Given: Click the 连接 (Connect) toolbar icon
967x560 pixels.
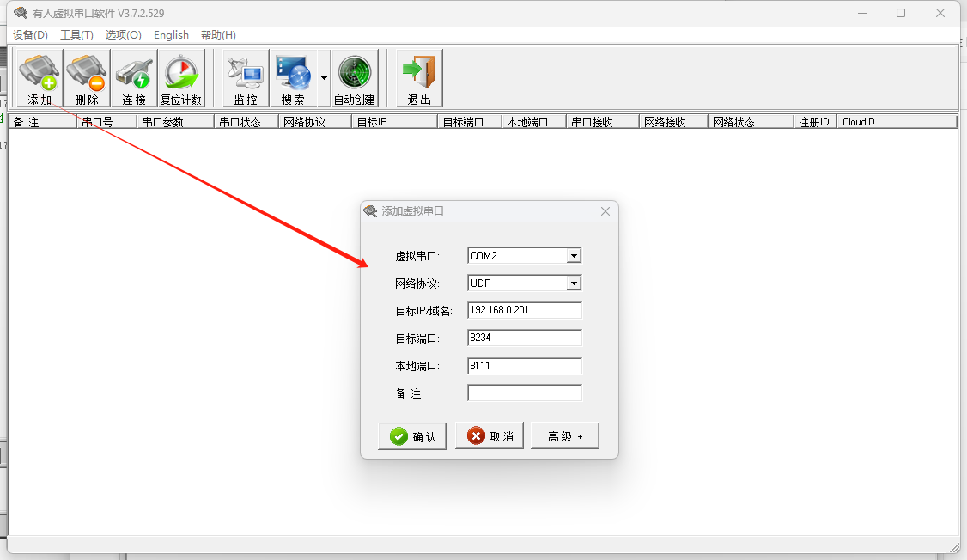Looking at the screenshot, I should [x=134, y=79].
